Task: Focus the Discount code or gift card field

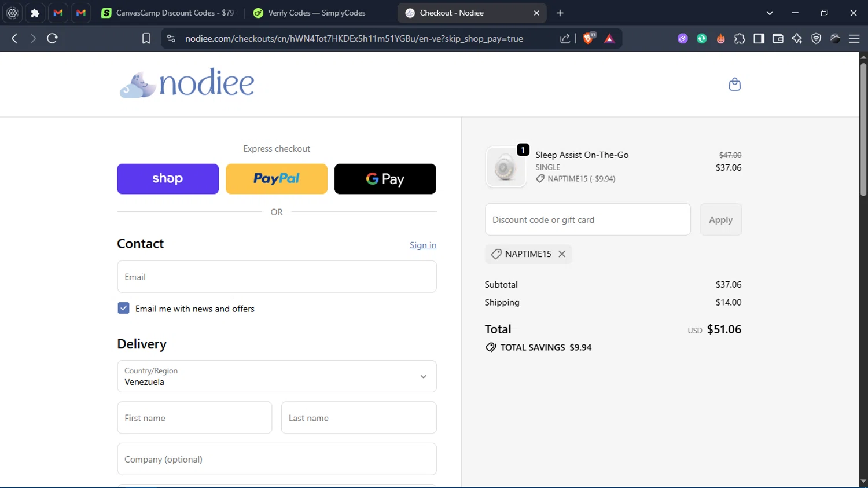Action: [x=588, y=219]
